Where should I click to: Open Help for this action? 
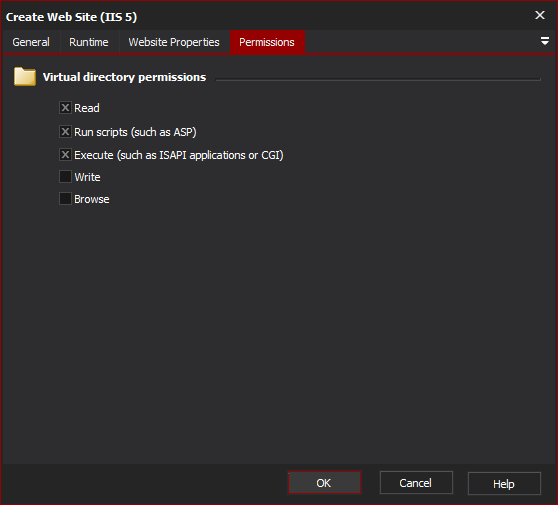tap(504, 484)
